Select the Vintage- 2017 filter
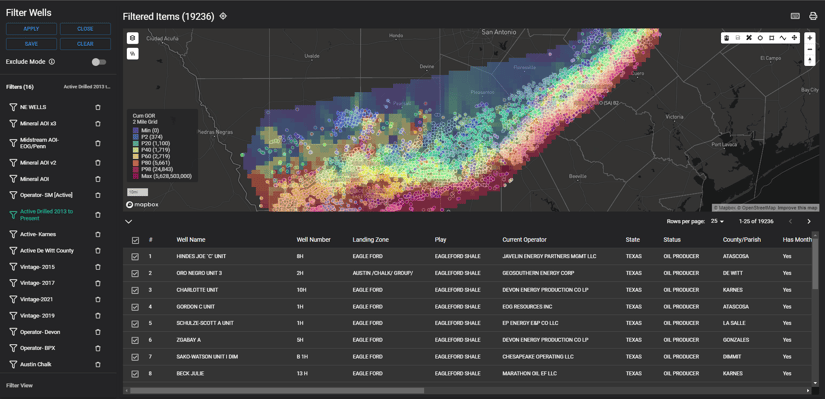Viewport: 825px width, 399px height. (37, 283)
